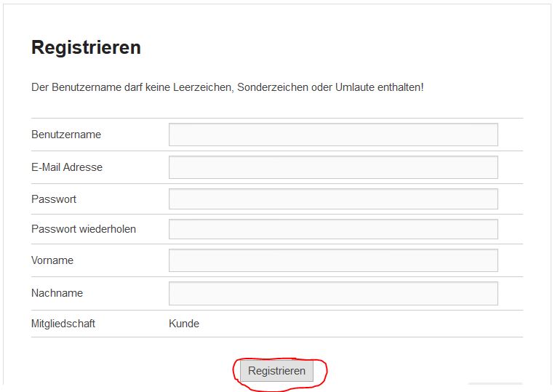This screenshot has width=555, height=392.
Task: Click the Vorname label
Action: click(x=52, y=260)
